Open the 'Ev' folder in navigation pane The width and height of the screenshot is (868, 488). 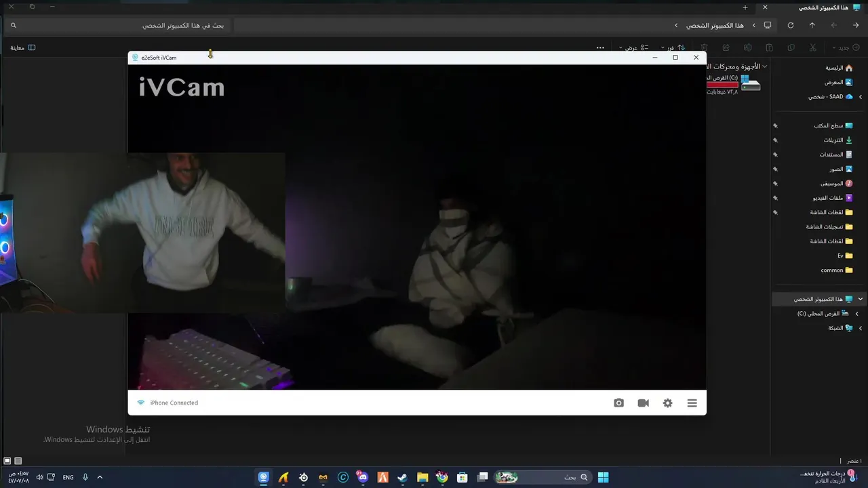pos(845,256)
